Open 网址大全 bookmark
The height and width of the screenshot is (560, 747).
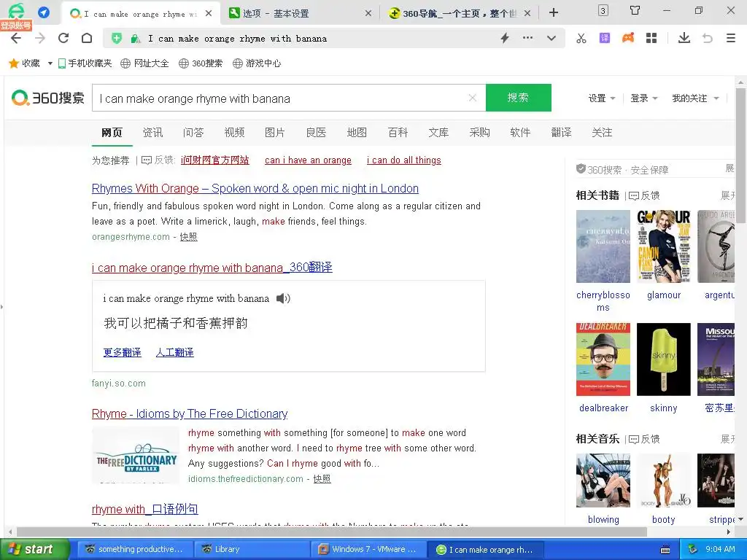tap(145, 63)
